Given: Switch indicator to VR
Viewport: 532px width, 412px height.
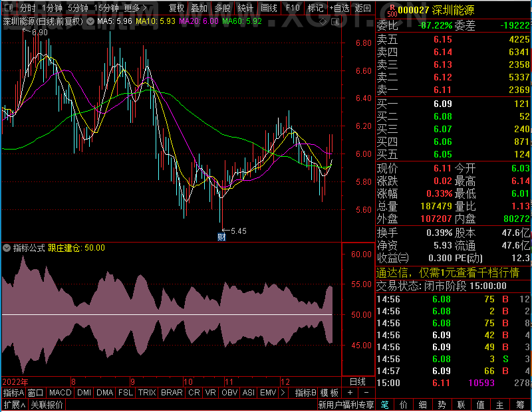Looking at the screenshot, I should tap(210, 393).
